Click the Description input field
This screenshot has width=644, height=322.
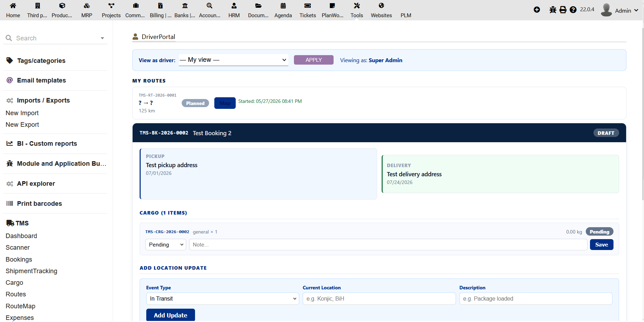(536, 298)
